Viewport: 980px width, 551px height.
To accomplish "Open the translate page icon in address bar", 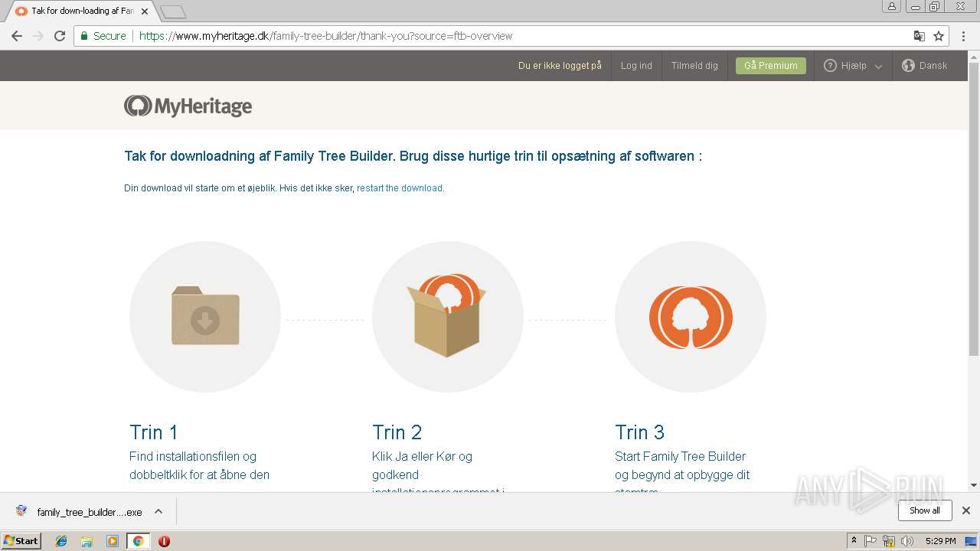I will click(920, 36).
